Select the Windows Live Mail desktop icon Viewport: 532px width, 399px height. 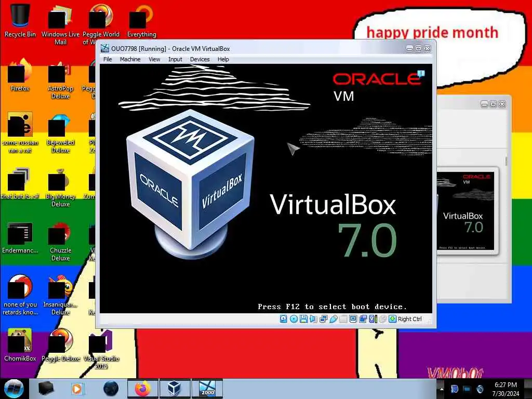[x=60, y=24]
